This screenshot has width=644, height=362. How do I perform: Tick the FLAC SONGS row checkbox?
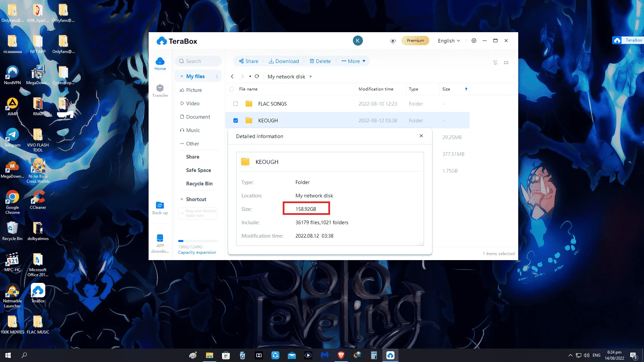pos(235,104)
